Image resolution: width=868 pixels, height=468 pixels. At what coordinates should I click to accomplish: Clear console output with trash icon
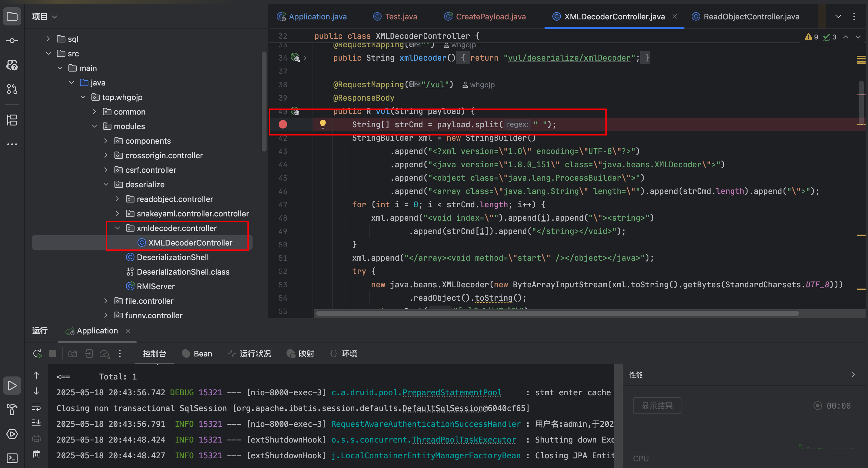coord(36,454)
